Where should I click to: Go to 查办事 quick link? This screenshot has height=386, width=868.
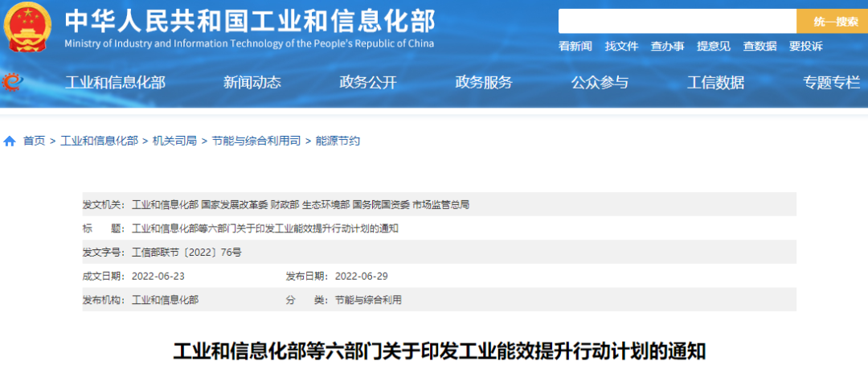tap(667, 47)
